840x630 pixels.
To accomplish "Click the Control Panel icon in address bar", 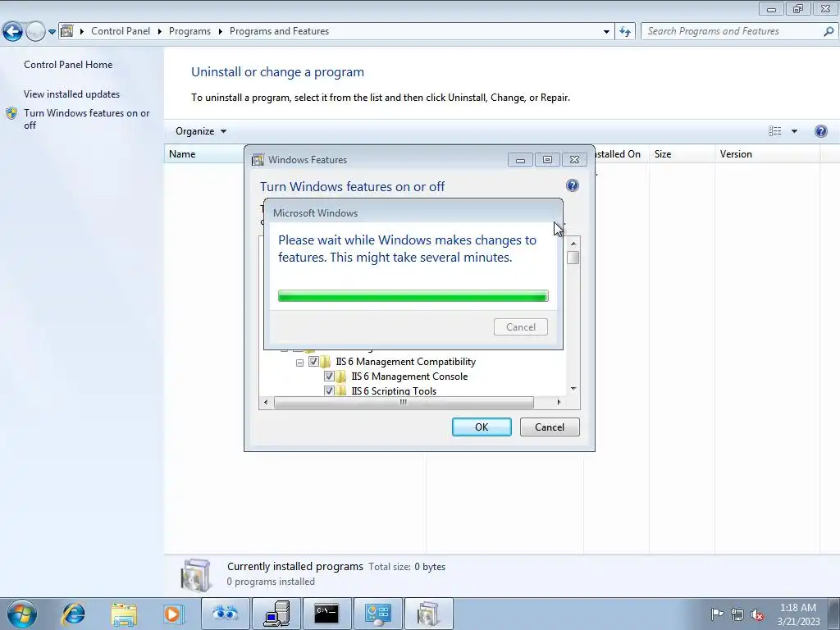I will (x=67, y=31).
